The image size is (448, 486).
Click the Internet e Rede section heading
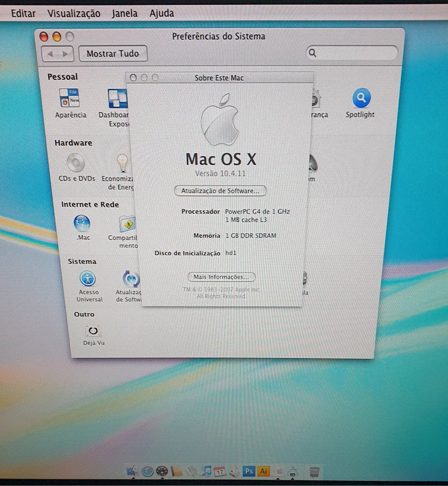[90, 205]
